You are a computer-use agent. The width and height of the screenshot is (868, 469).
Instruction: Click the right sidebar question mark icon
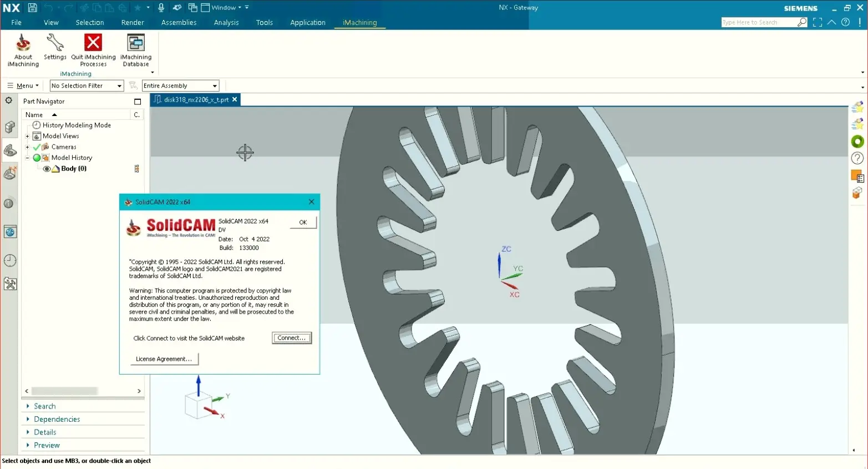pos(857,158)
